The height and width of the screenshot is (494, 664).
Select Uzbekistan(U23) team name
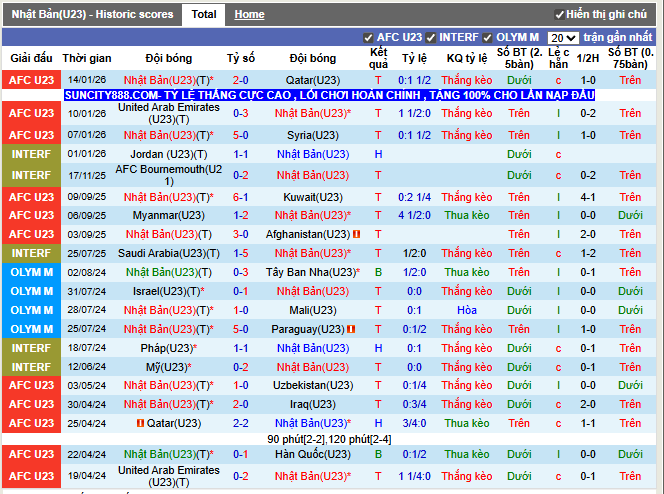coord(313,385)
